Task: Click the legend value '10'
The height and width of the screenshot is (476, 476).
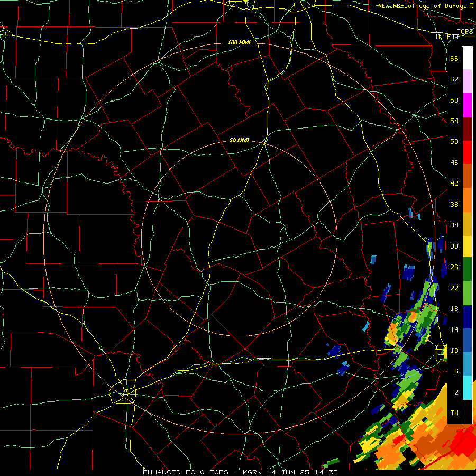Action: tap(454, 350)
